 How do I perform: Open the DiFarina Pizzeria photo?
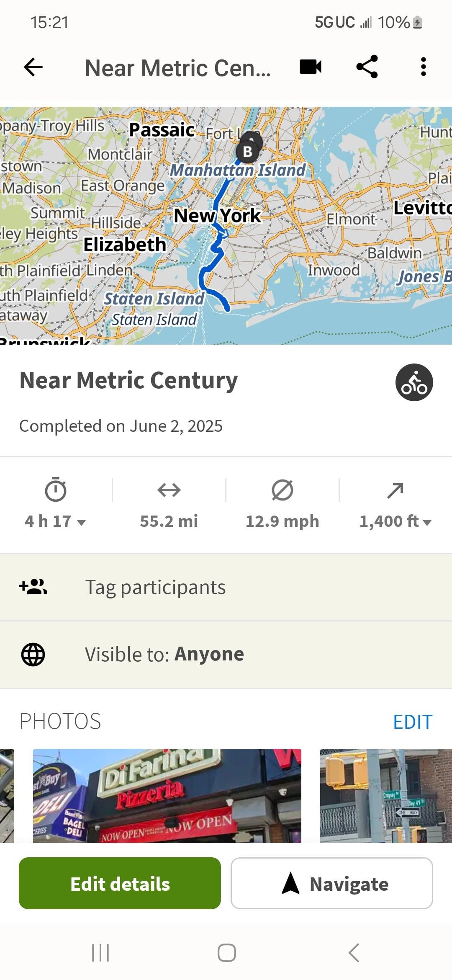pyautogui.click(x=167, y=795)
